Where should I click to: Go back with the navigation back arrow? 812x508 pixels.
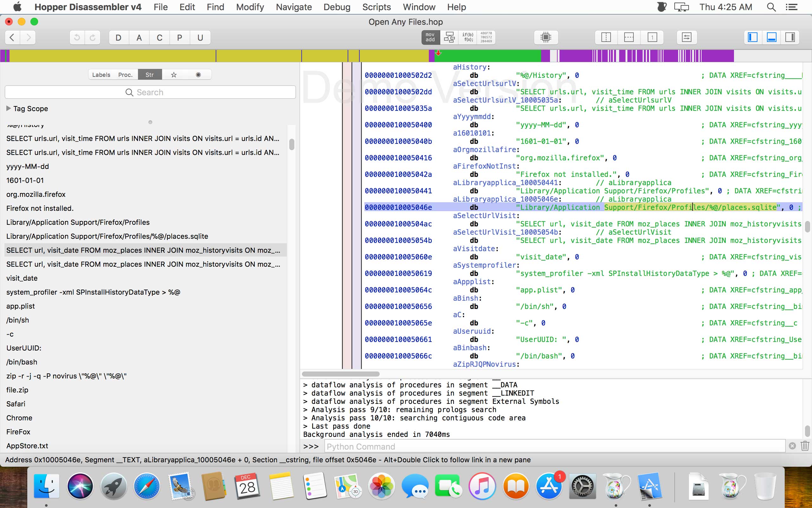tap(12, 37)
